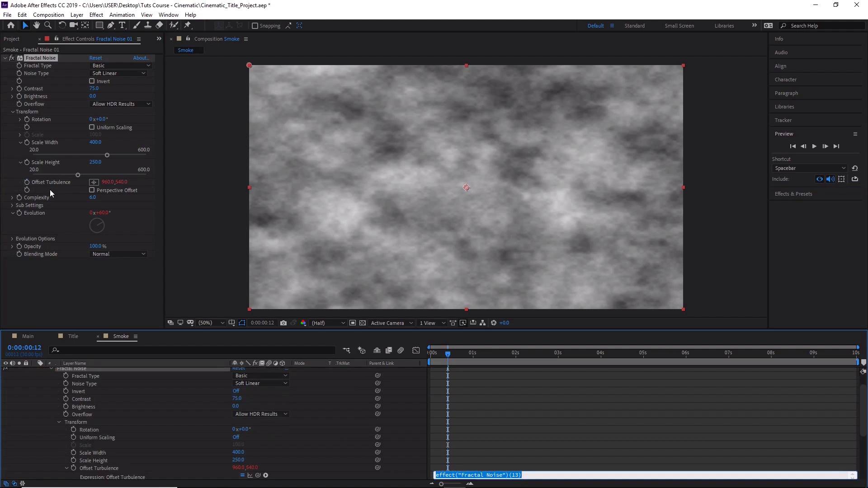Enable Perspective Offset checkbox
Screen dimensions: 868x488
pos(92,190)
